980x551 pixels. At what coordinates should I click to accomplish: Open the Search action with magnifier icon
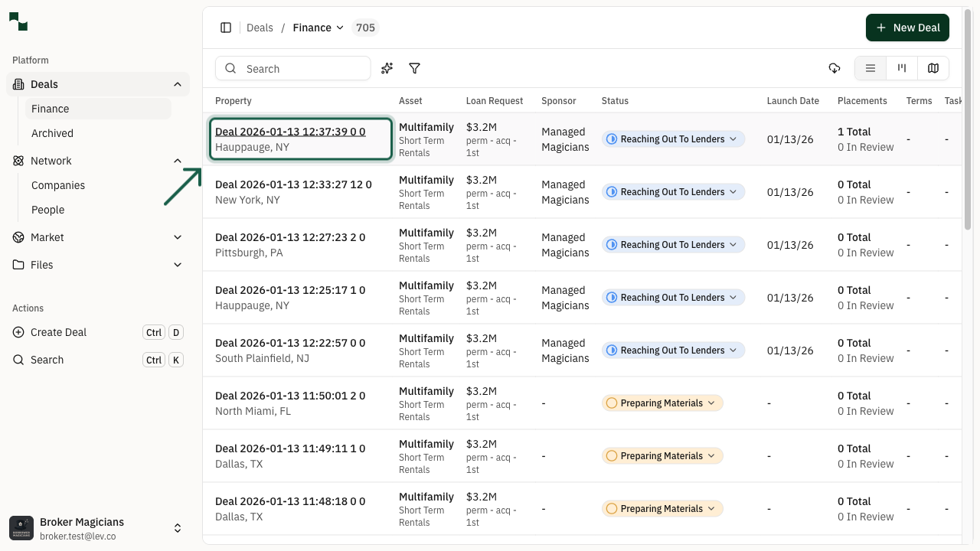(x=18, y=360)
